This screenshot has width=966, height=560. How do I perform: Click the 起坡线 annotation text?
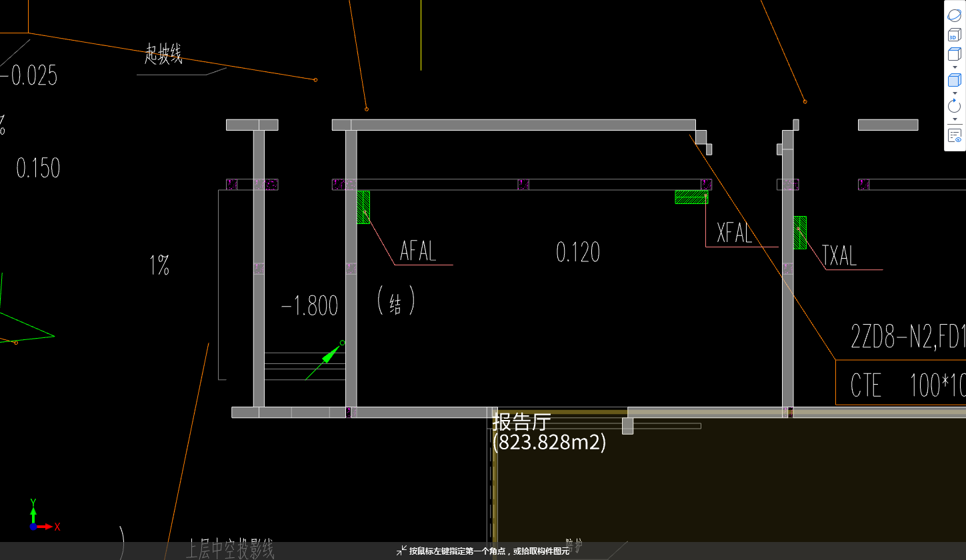(163, 53)
